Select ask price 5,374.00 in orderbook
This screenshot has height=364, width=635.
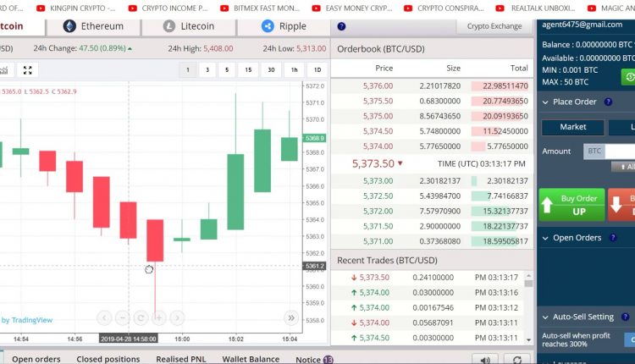click(378, 146)
